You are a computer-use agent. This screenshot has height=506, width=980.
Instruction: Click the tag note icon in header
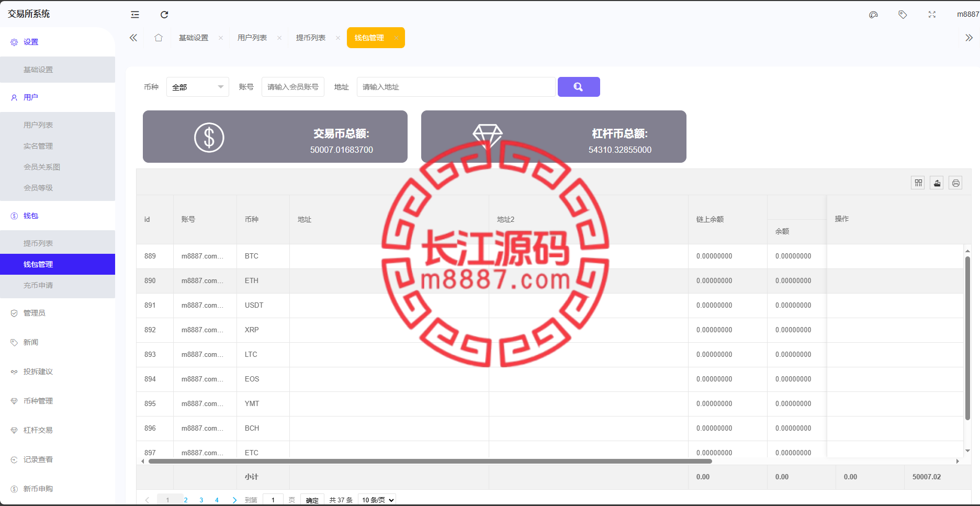tap(903, 15)
